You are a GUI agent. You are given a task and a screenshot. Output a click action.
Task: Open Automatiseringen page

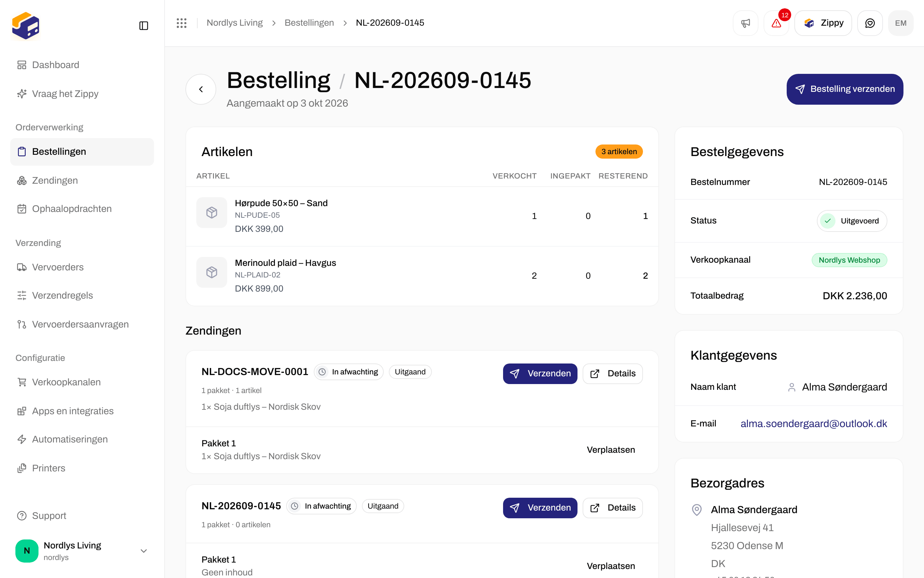(x=82, y=439)
